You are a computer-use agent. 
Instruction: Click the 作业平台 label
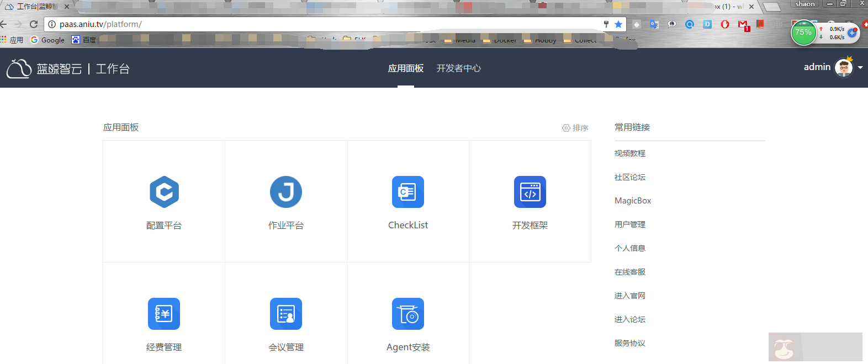pos(286,226)
